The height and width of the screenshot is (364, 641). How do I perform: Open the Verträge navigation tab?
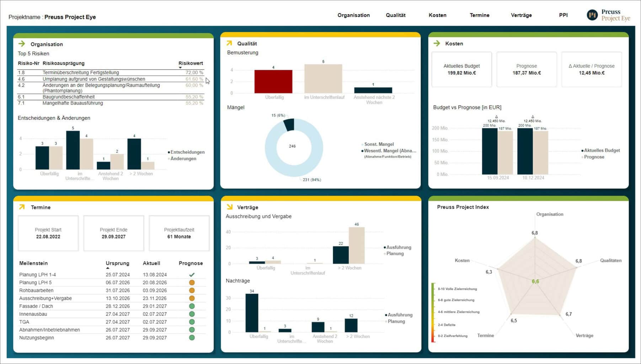tap(521, 15)
